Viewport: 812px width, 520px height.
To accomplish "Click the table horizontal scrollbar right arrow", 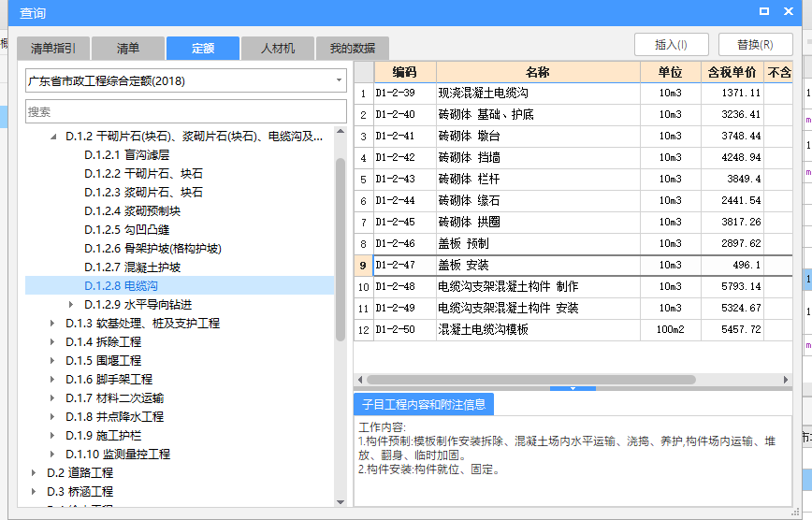I will coord(786,380).
